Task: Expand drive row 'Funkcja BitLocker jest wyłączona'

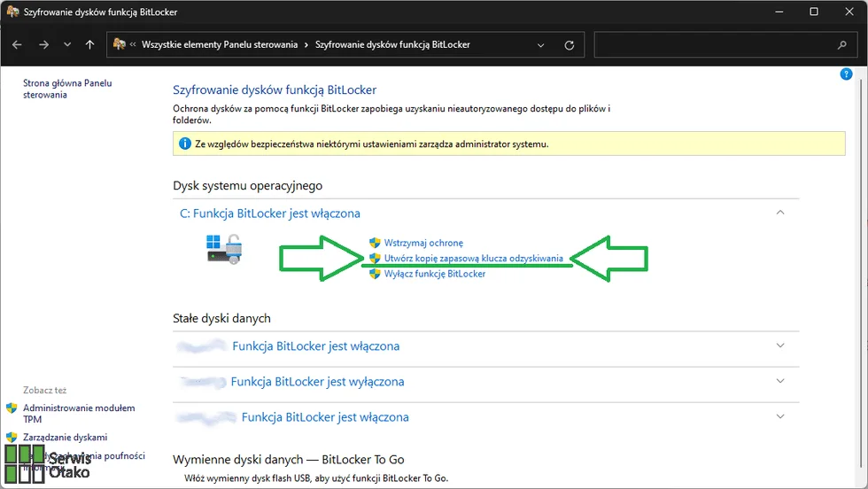Action: [780, 381]
